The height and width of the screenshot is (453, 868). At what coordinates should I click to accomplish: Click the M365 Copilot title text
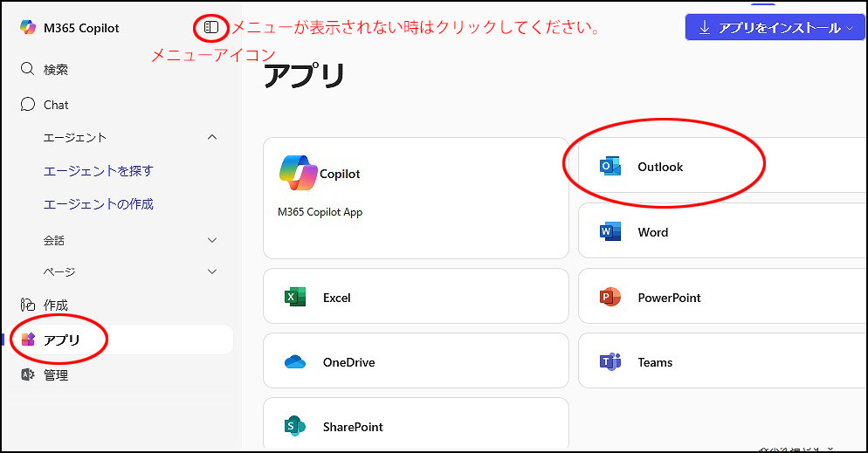click(81, 28)
